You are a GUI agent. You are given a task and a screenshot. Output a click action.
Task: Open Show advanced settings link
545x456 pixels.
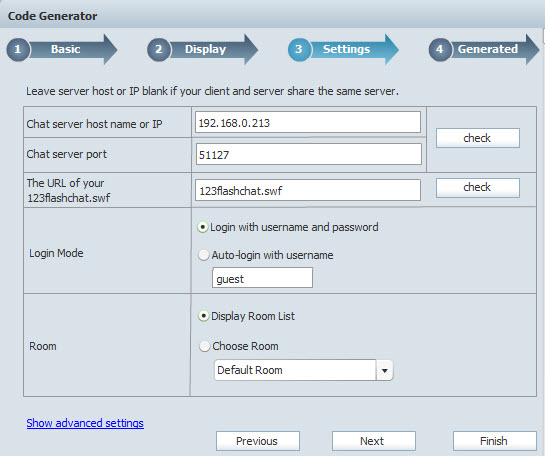[x=85, y=423]
